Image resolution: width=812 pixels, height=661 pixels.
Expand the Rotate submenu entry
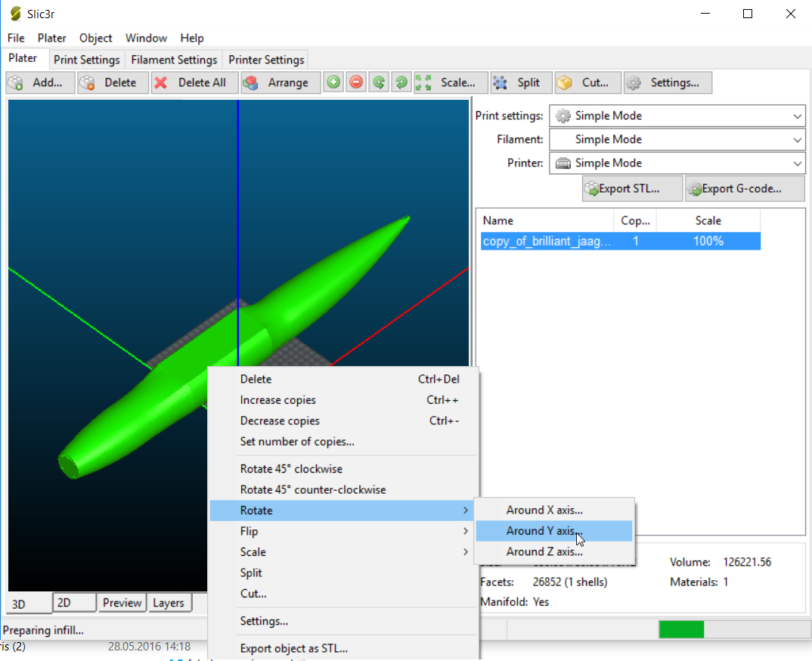click(x=344, y=510)
